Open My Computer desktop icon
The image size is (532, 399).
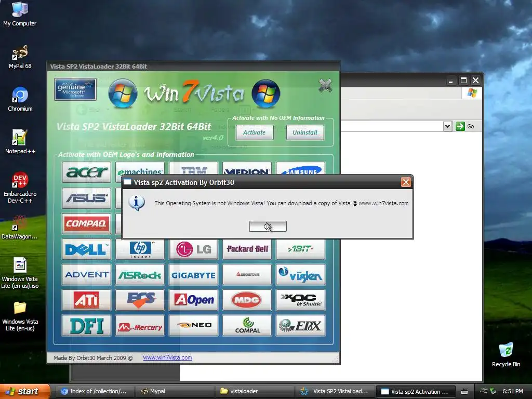[x=20, y=14]
